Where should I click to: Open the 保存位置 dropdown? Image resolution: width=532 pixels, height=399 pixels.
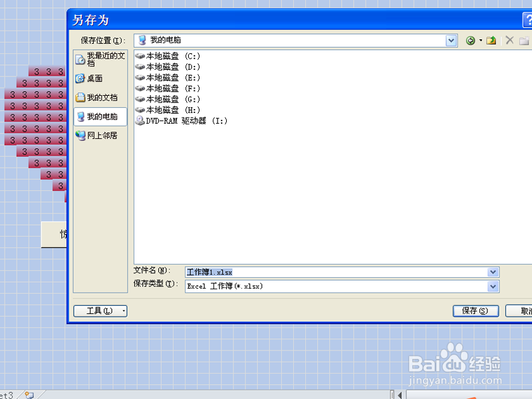pos(451,40)
